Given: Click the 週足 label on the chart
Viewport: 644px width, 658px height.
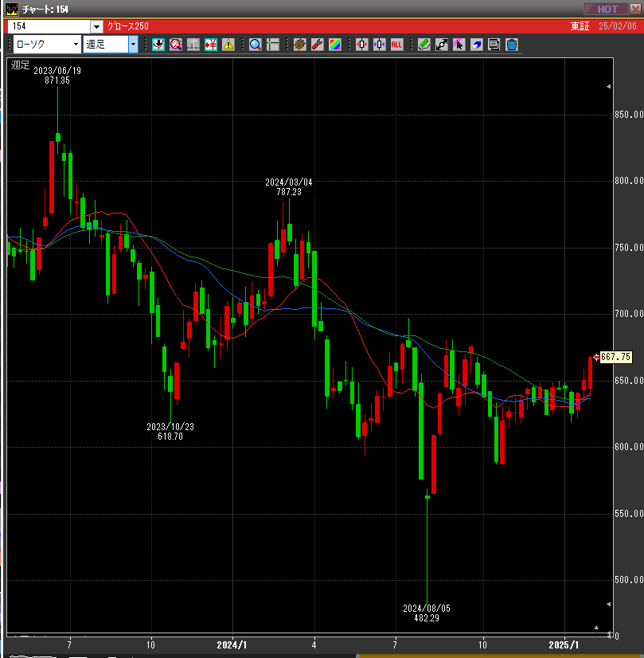Looking at the screenshot, I should click(20, 65).
